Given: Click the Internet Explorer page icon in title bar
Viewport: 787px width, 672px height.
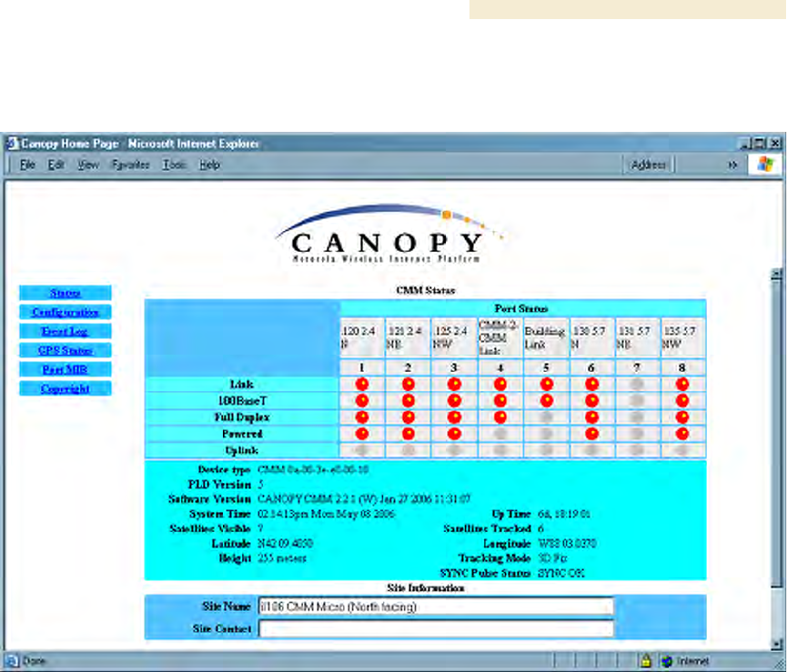Looking at the screenshot, I should pos(13,144).
